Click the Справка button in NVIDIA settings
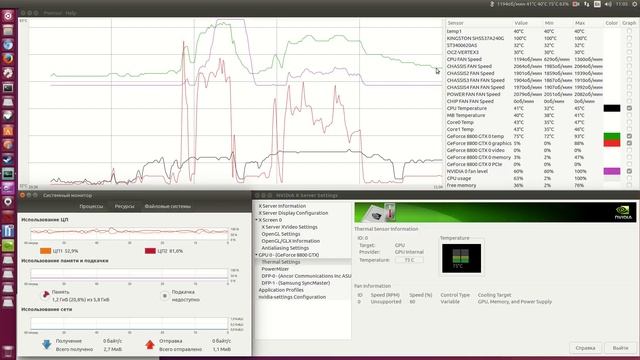Viewport: 640px width, 360px height. (x=585, y=348)
